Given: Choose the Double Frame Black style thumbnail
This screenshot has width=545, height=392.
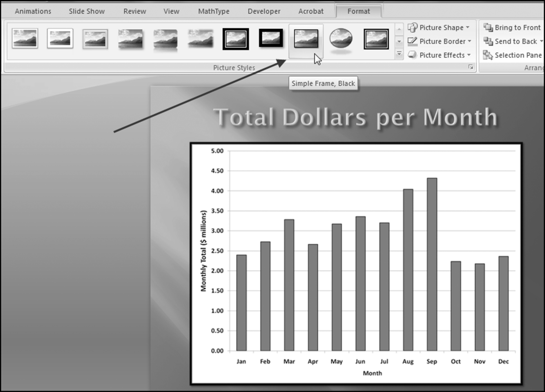Looking at the screenshot, I should [x=236, y=39].
